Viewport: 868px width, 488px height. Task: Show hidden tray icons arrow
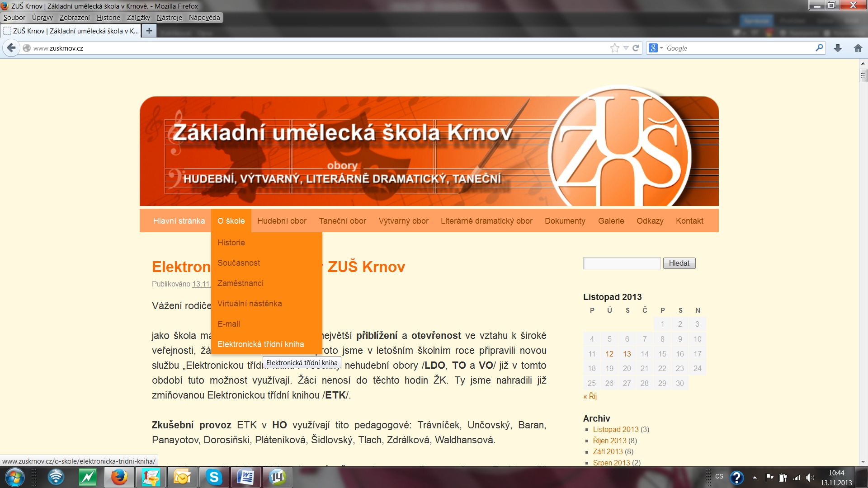pos(755,477)
